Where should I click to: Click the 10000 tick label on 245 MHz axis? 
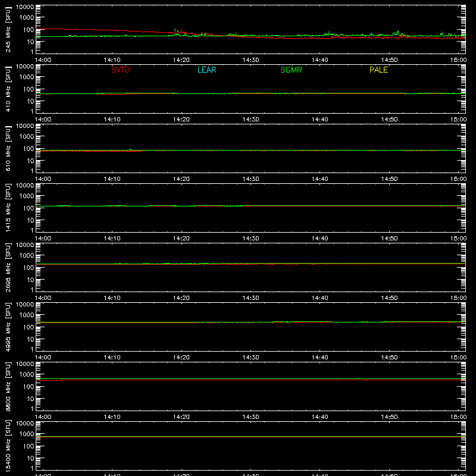click(x=25, y=7)
